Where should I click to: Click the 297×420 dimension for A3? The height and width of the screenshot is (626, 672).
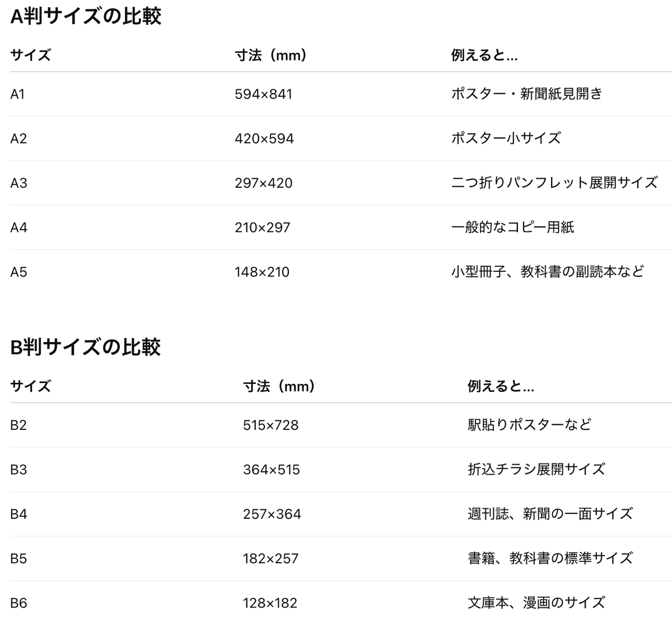[264, 183]
